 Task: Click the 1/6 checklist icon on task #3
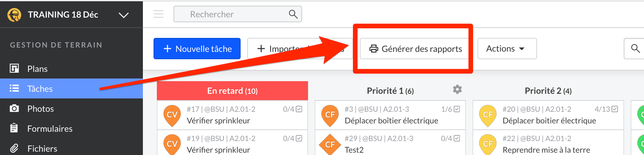click(x=457, y=109)
